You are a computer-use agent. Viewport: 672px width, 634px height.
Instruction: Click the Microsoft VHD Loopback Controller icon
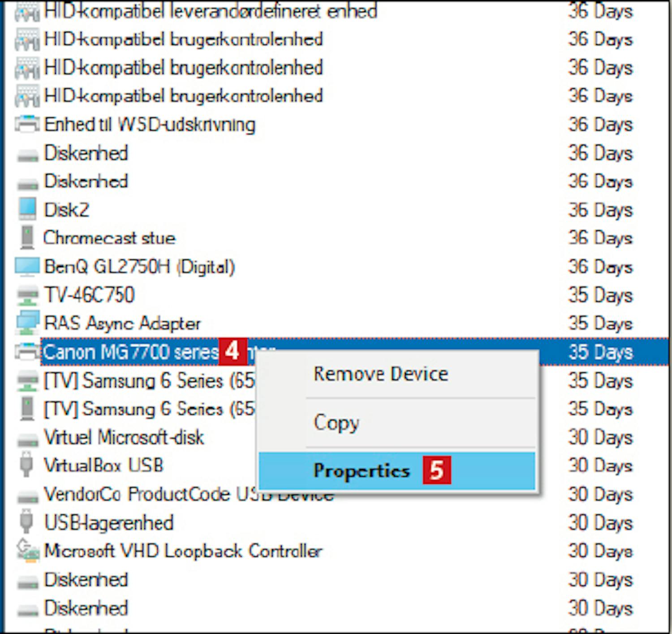(x=27, y=551)
